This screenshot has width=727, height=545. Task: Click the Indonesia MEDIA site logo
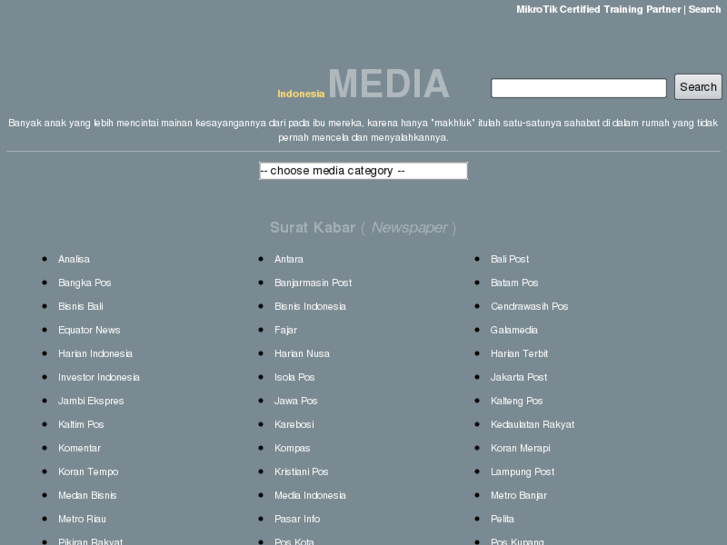pos(363,84)
